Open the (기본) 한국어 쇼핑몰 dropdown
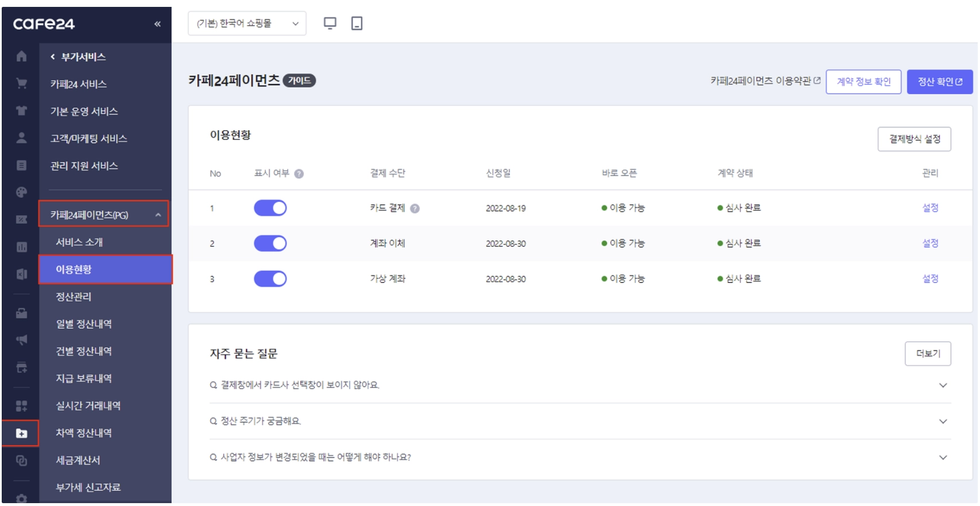The image size is (980, 506). coord(247,24)
